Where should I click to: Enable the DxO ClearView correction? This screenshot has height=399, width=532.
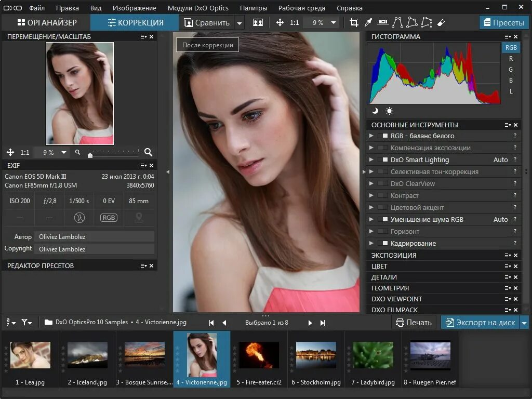coord(383,184)
